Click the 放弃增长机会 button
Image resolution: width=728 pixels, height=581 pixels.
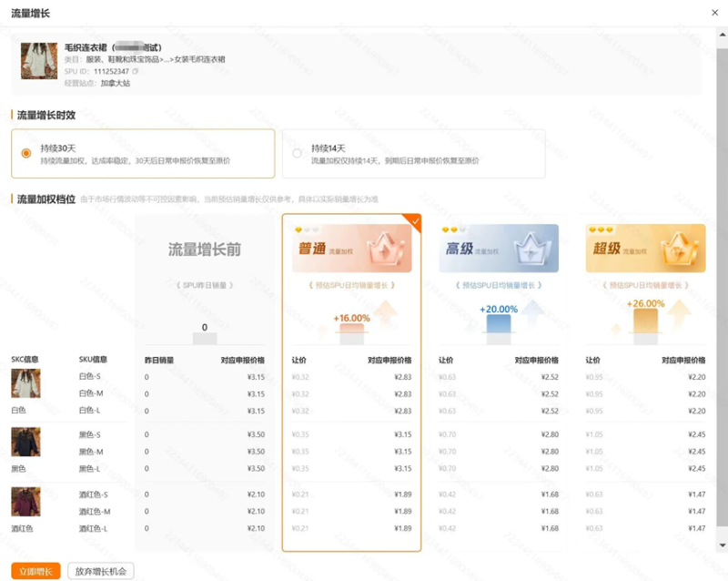pos(101,571)
